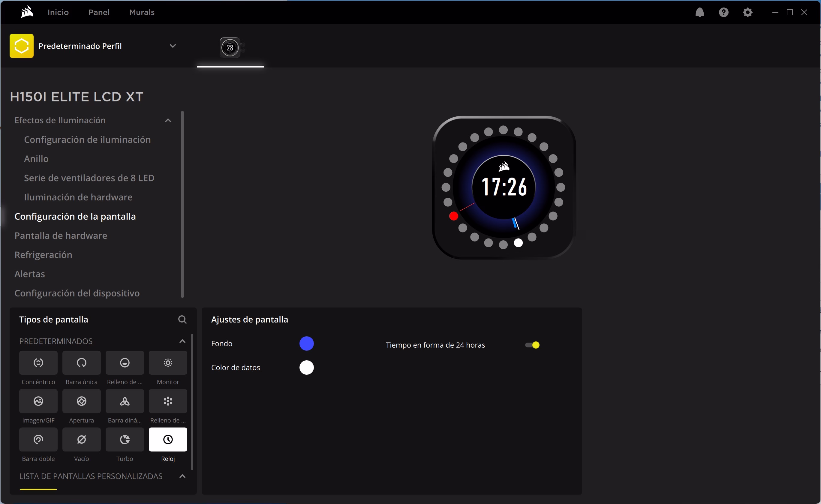Disable the 24-hour time format toggle
The height and width of the screenshot is (504, 821).
pyautogui.click(x=532, y=345)
